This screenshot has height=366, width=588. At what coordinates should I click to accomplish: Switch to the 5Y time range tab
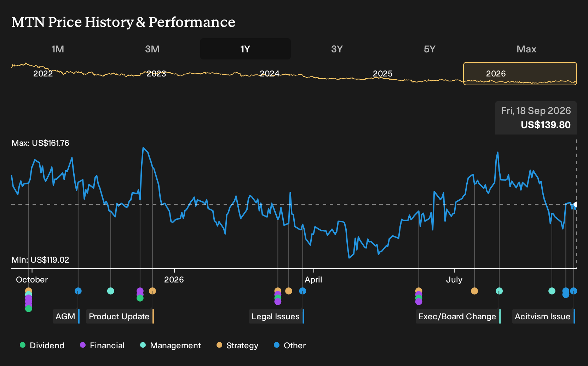click(x=430, y=49)
